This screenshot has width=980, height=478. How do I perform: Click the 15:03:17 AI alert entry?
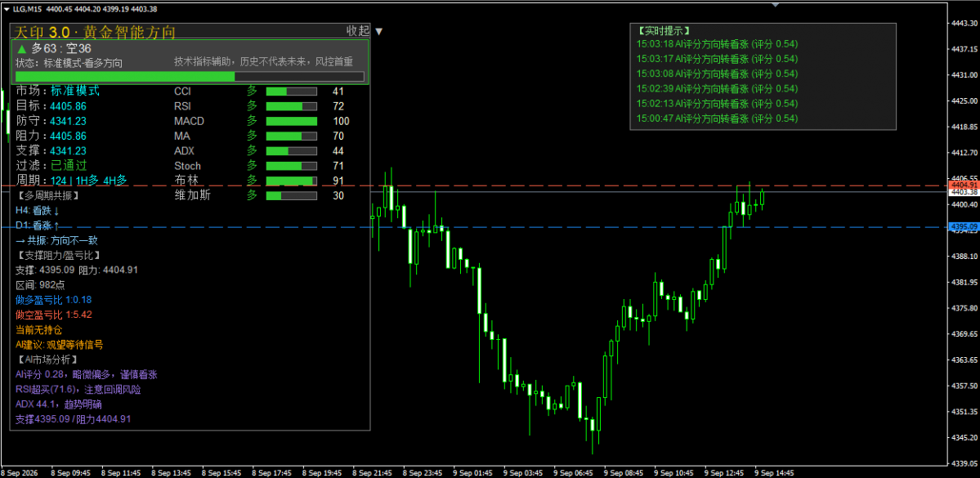click(717, 60)
